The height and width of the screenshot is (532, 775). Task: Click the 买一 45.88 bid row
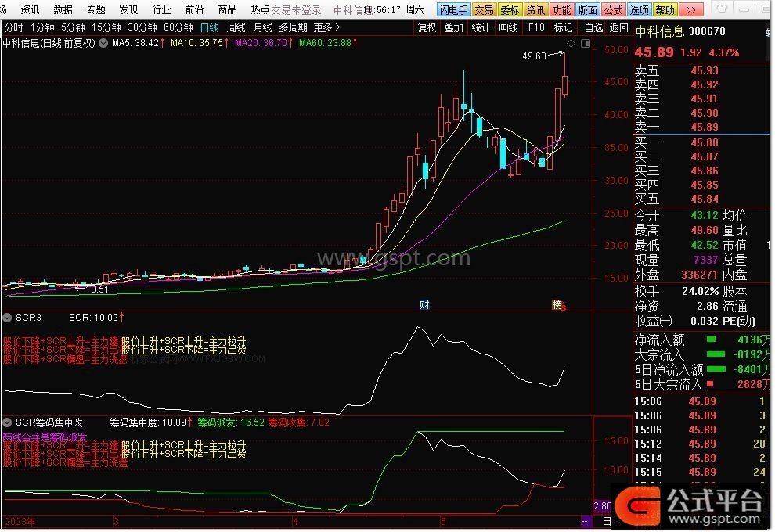coord(676,143)
